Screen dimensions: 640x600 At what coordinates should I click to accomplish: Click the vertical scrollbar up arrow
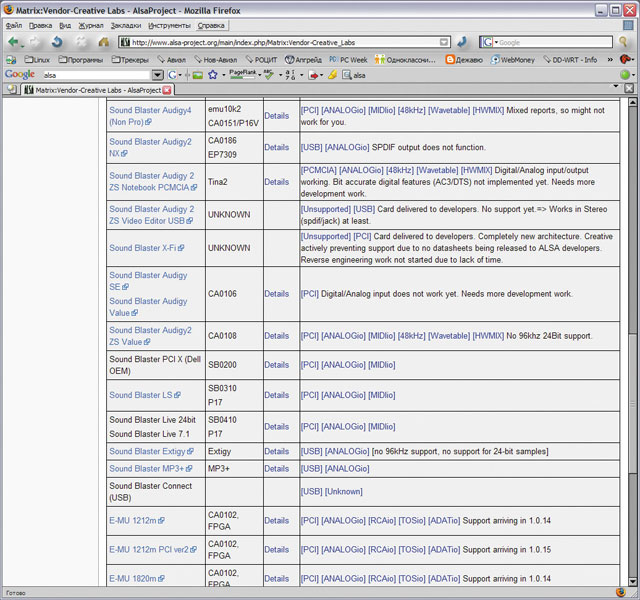click(x=632, y=102)
